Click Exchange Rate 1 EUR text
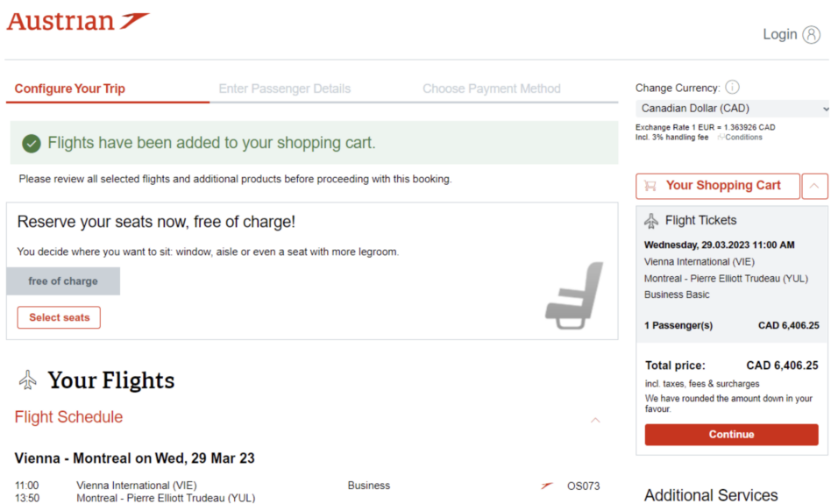This screenshot has height=504, width=838. pos(705,127)
